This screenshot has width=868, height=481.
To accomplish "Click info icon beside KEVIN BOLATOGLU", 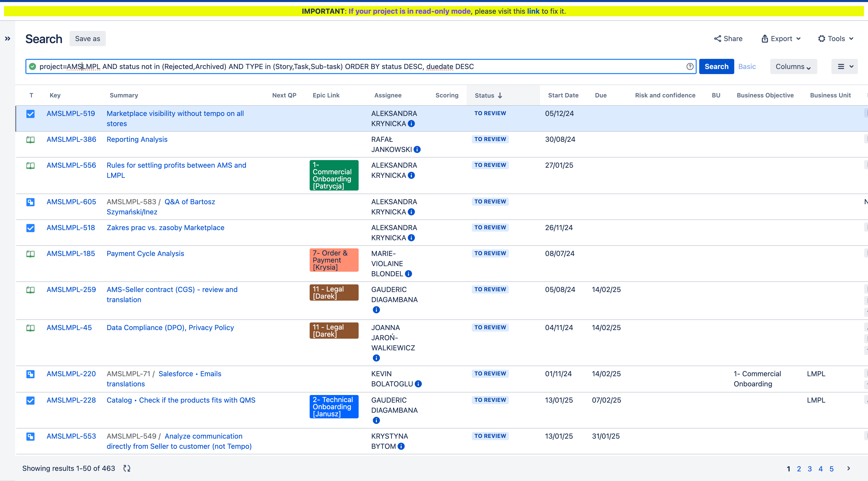I will pos(418,384).
